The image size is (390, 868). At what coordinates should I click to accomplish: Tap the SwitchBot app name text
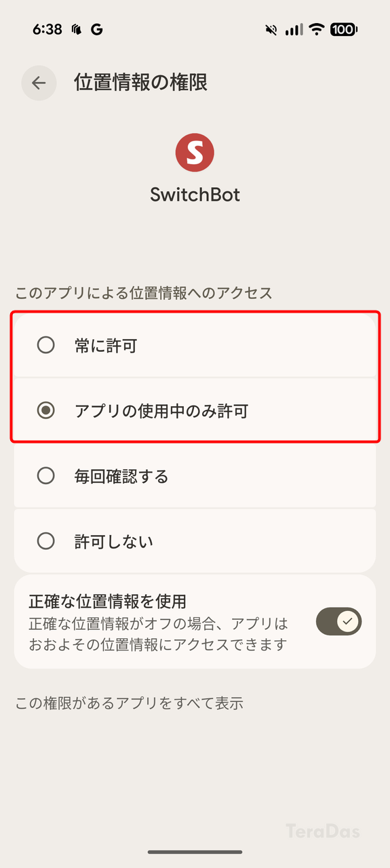195,195
